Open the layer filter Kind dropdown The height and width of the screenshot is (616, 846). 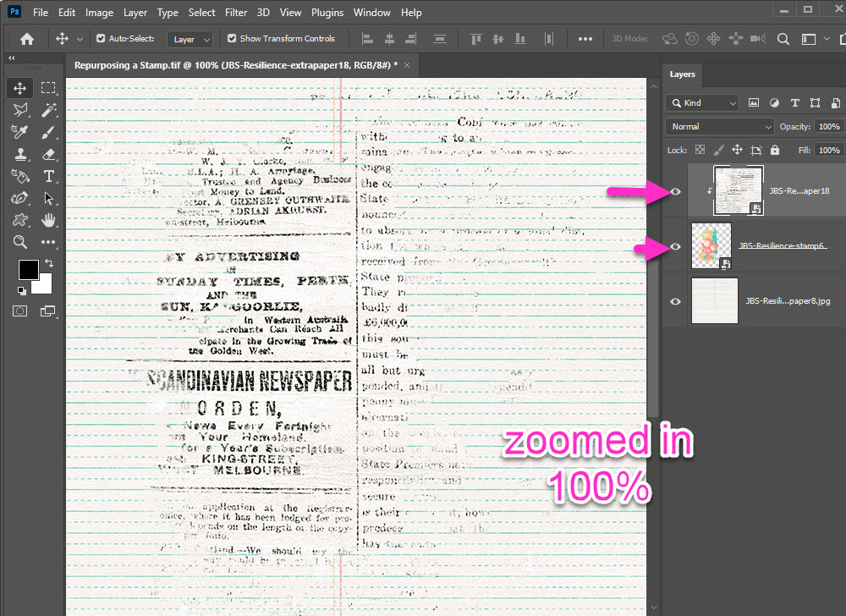click(702, 103)
